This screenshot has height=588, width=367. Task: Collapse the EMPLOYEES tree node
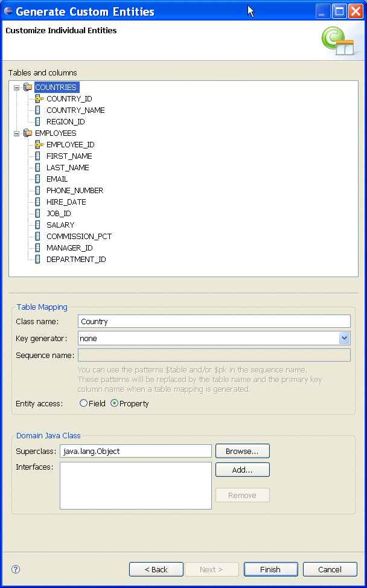coord(16,133)
